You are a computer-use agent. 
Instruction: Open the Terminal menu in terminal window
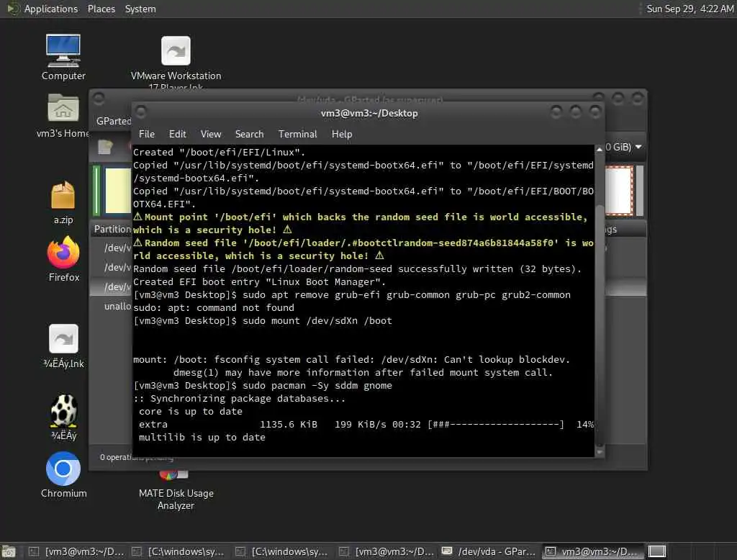coord(297,134)
